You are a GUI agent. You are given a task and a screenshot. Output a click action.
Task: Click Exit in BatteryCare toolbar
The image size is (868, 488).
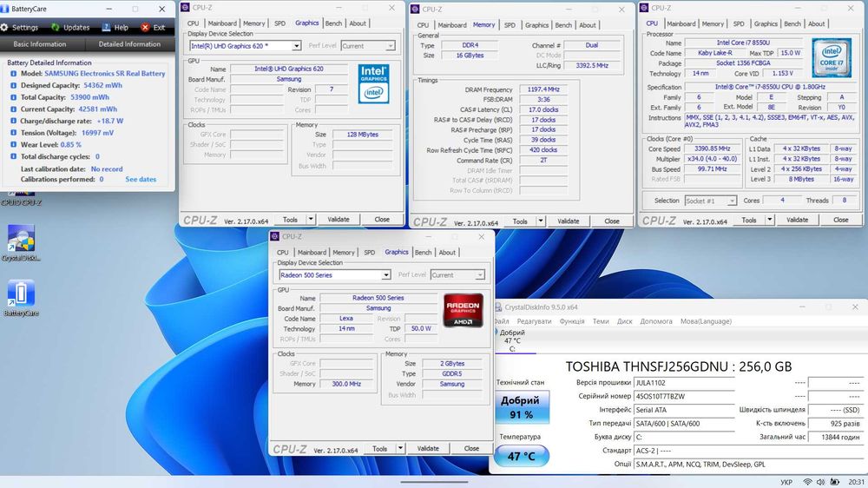tap(154, 27)
